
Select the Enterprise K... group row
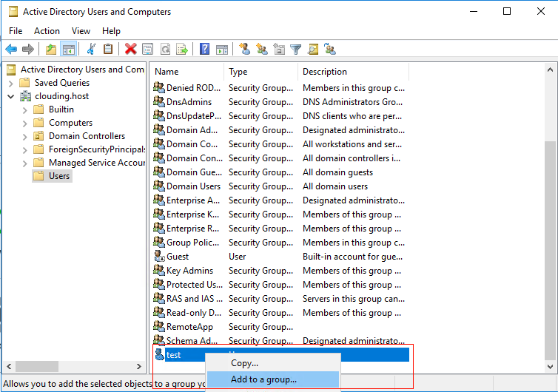(280, 214)
